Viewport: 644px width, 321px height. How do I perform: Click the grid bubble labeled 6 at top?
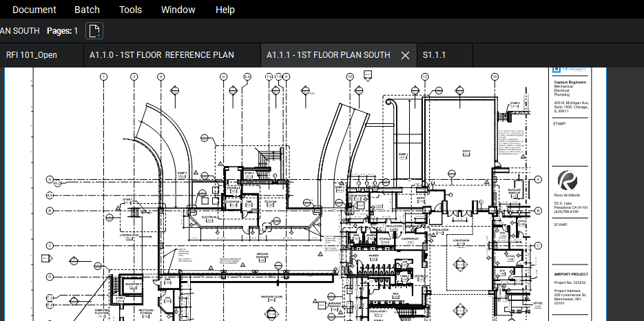(223, 76)
